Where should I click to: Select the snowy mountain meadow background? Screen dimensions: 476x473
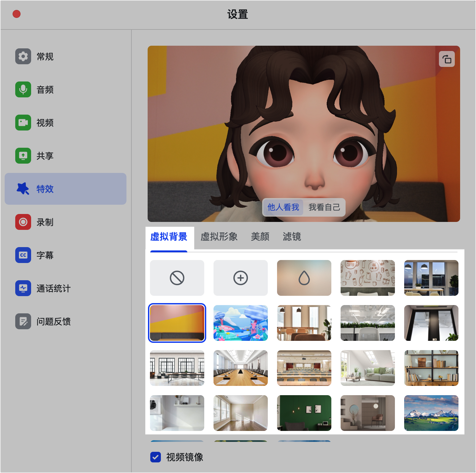pyautogui.click(x=431, y=413)
